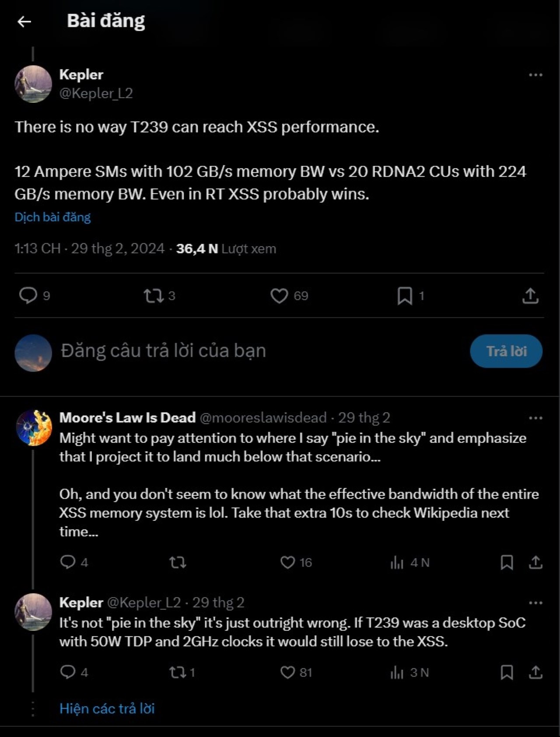
Task: Share Kepler's reply about 50W TDP
Action: pyautogui.click(x=535, y=672)
